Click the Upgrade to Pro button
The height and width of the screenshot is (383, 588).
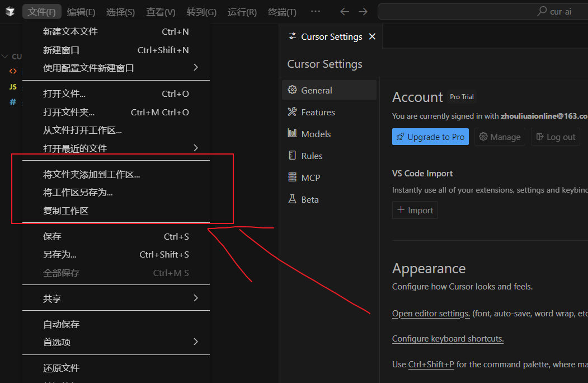430,137
